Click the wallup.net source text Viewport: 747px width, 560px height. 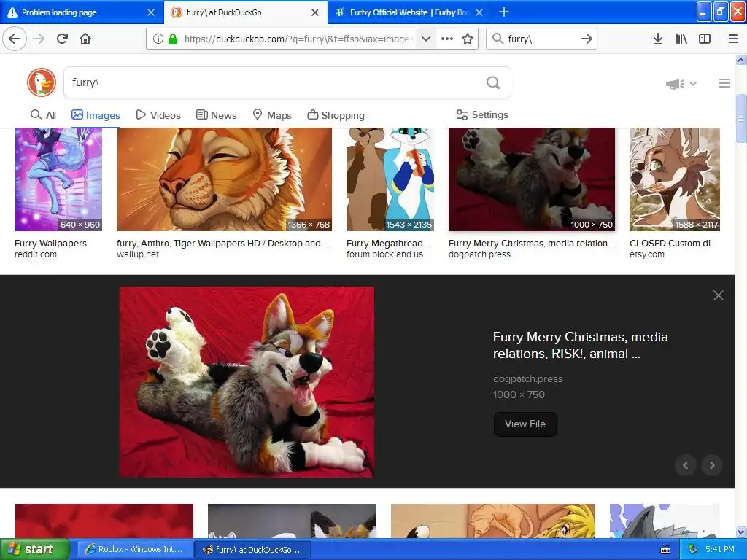(x=138, y=254)
